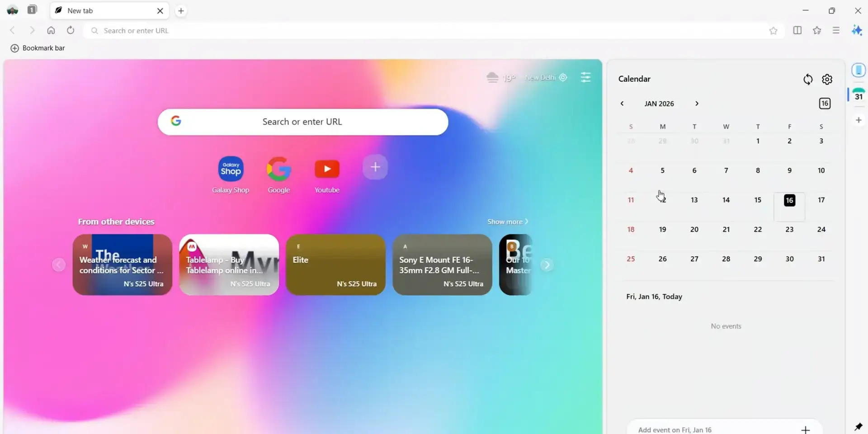Click the Search or enter URL field
Screen dimensions: 868x434
tap(303, 122)
